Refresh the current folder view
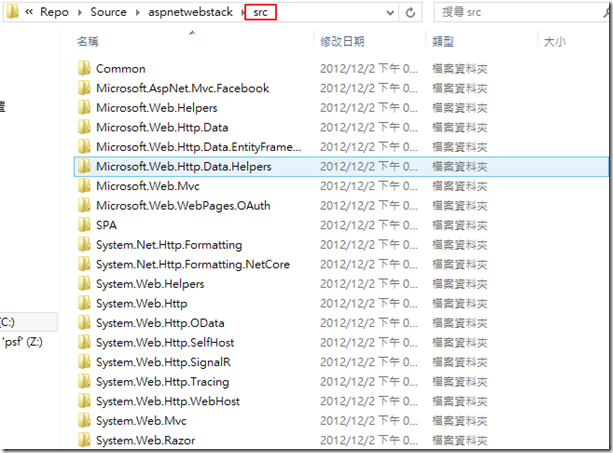Viewport: 613px width, 453px height. [x=410, y=13]
